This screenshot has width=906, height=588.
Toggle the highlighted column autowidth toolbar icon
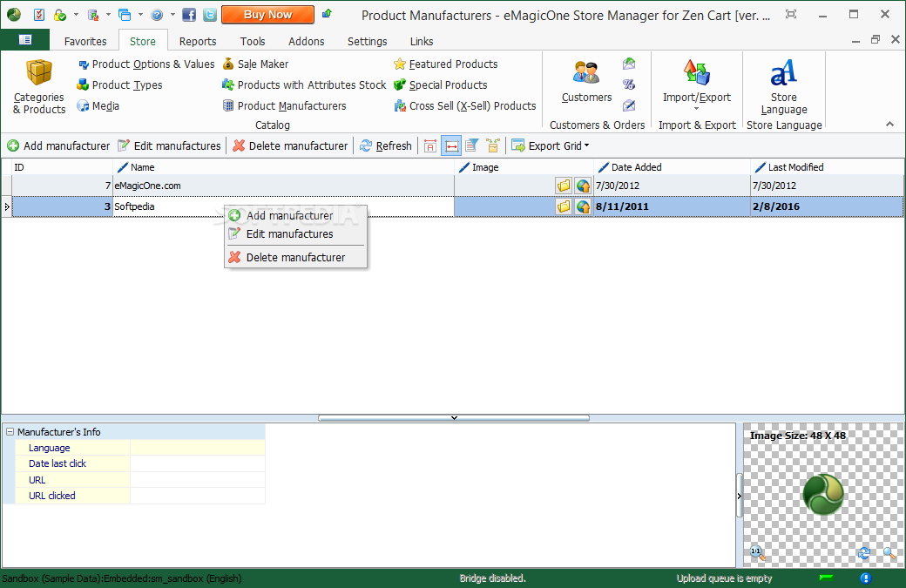click(451, 145)
